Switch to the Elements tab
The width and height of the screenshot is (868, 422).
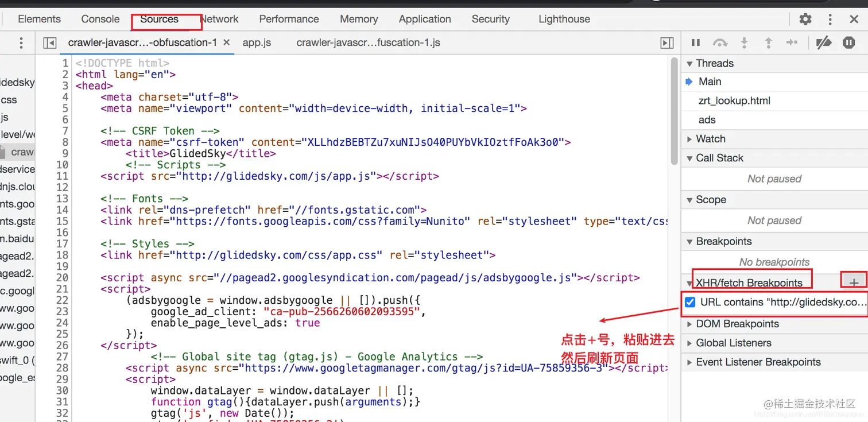point(39,19)
